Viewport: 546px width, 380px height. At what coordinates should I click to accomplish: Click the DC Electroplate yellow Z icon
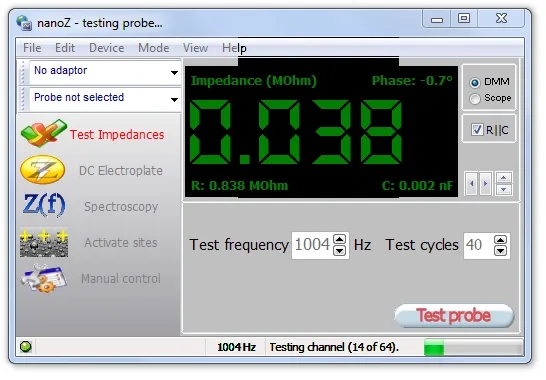[x=42, y=170]
